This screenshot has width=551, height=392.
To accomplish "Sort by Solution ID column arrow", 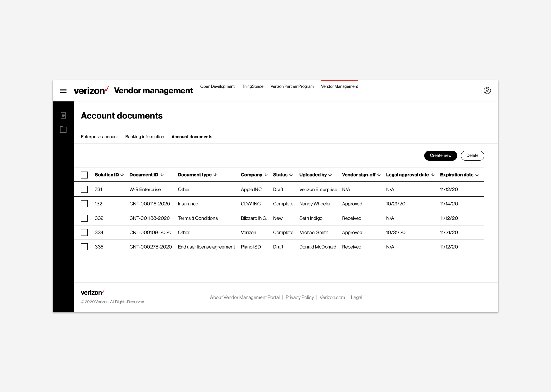I will coord(122,175).
